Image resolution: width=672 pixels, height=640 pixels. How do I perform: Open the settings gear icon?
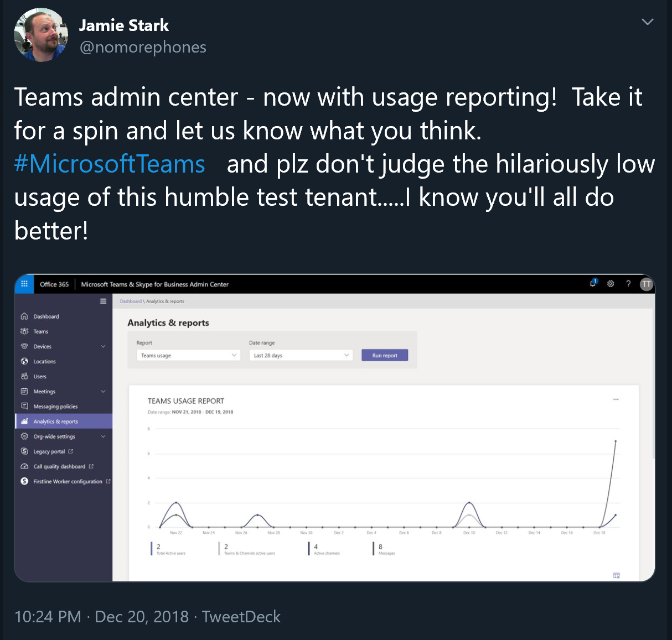tap(611, 284)
